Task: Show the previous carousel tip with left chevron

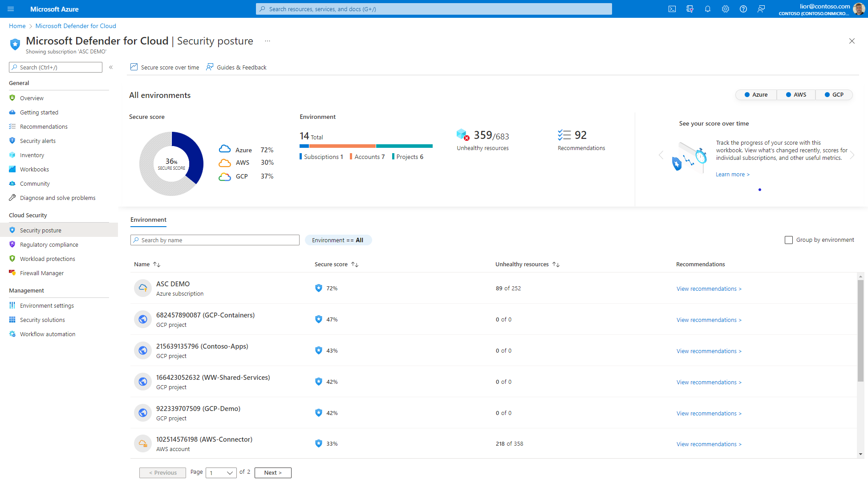Action: click(661, 155)
